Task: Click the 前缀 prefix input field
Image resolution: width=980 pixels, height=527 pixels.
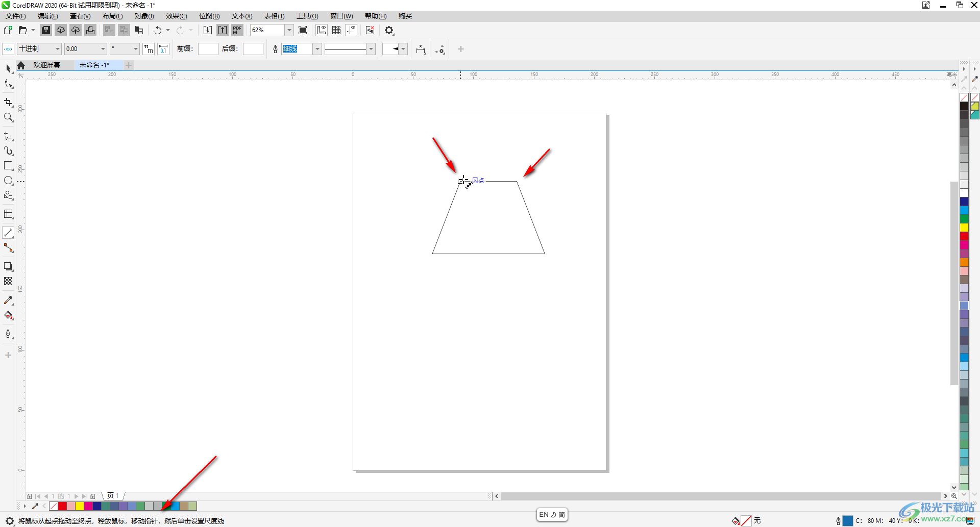Action: pyautogui.click(x=208, y=49)
